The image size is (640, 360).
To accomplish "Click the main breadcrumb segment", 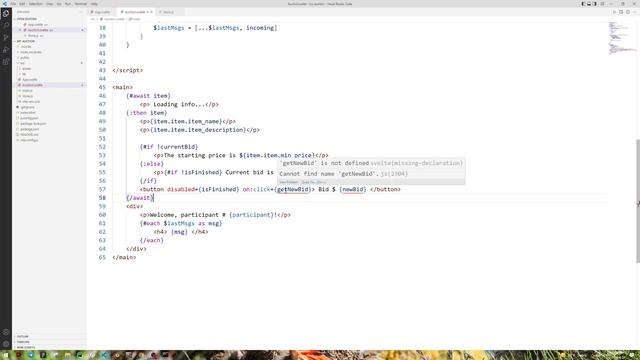I will pos(135,19).
